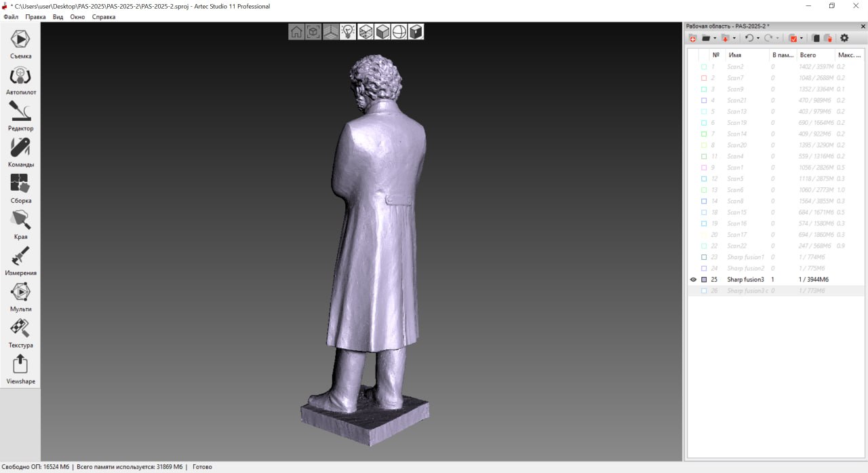The image size is (868, 473).
Task: Click the color box of Scan9
Action: [704, 90]
